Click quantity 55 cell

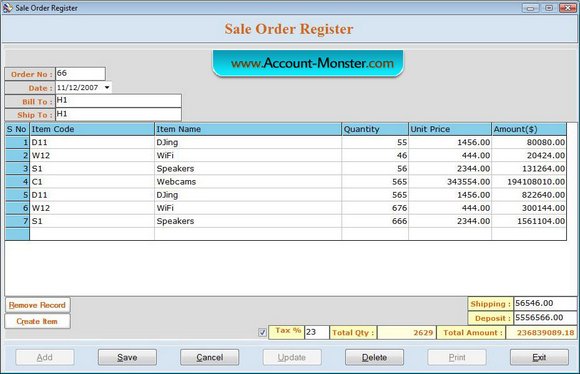(375, 142)
